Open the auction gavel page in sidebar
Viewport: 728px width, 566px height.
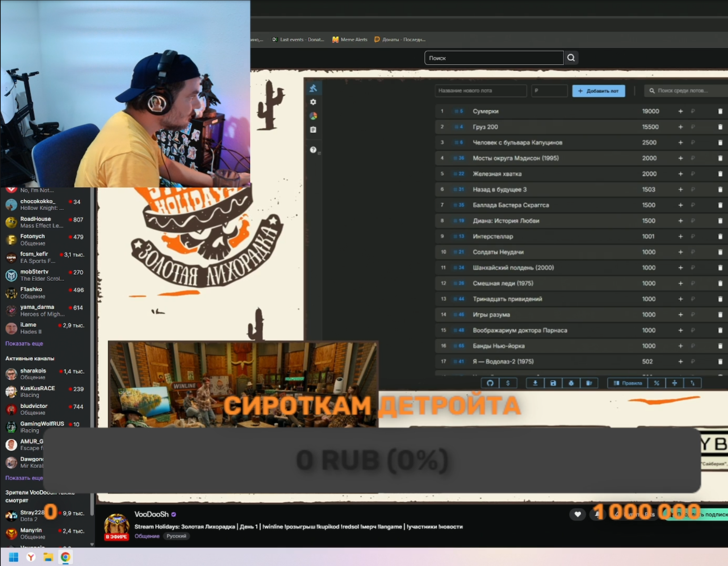click(x=313, y=88)
